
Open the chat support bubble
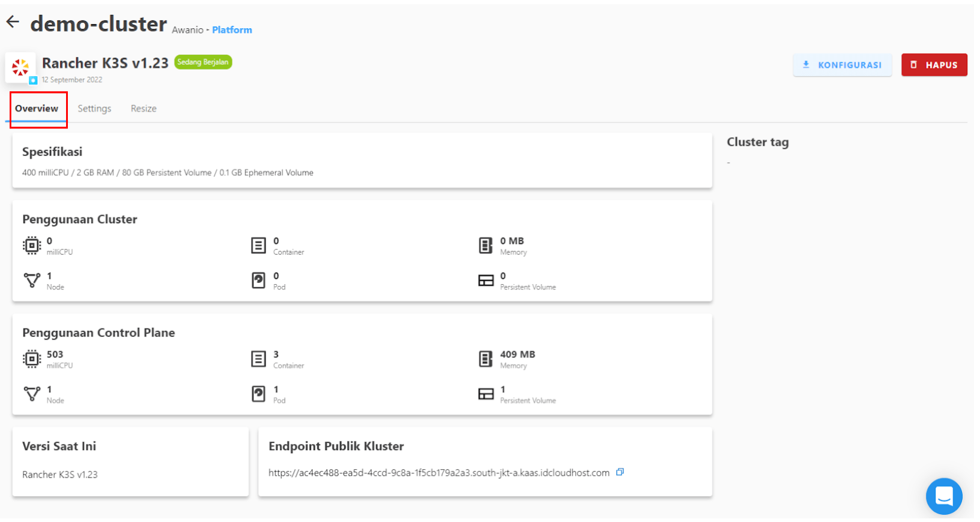click(x=943, y=496)
